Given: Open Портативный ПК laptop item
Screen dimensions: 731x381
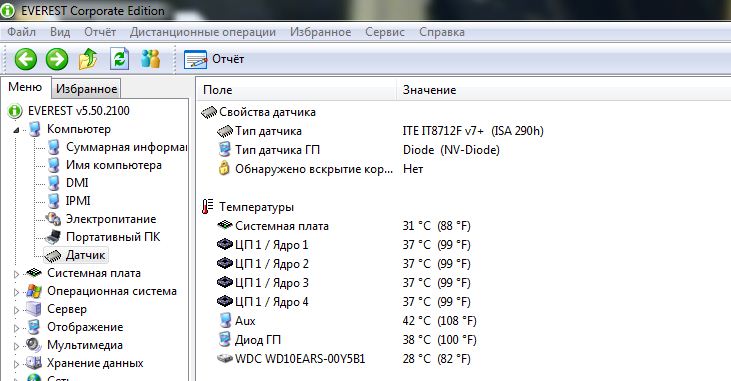Looking at the screenshot, I should click(113, 237).
